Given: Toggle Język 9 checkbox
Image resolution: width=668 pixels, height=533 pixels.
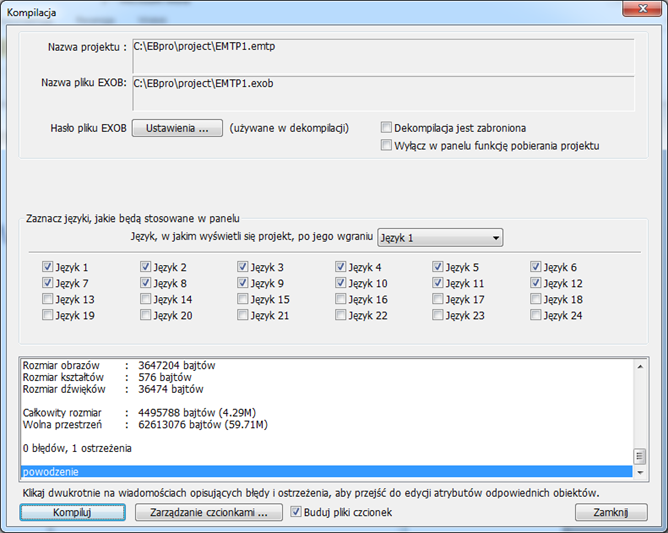Looking at the screenshot, I should [242, 282].
